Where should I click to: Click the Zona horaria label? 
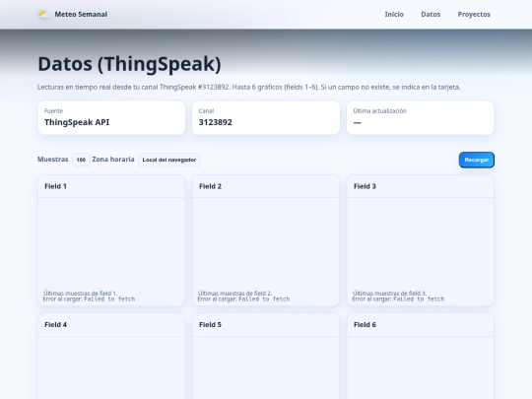[x=113, y=160]
